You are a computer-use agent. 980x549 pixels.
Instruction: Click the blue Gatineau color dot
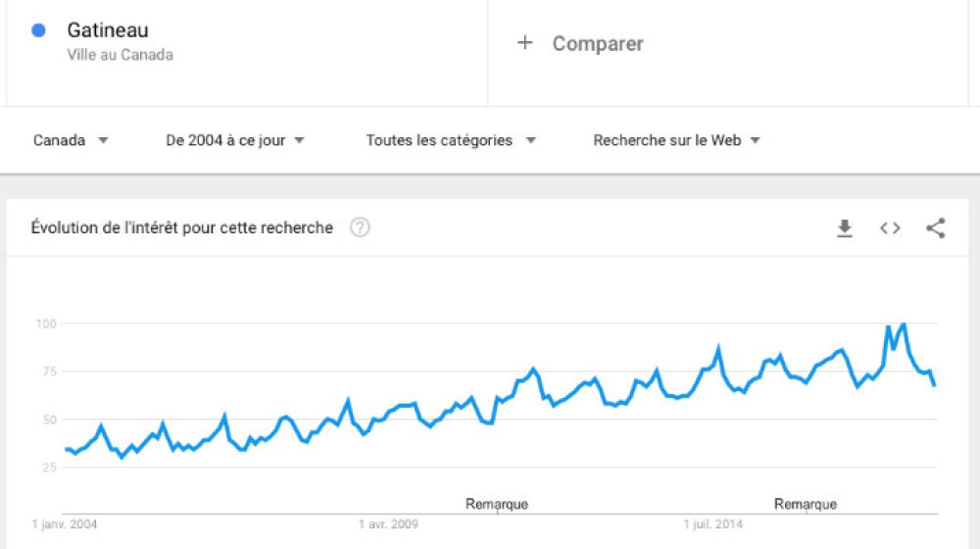tap(39, 30)
